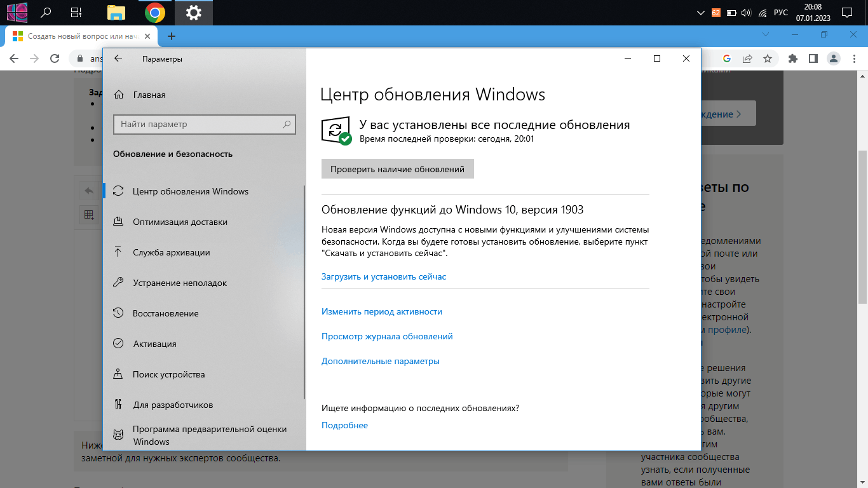Switch input language РУС
868x488 pixels.
pyautogui.click(x=781, y=13)
